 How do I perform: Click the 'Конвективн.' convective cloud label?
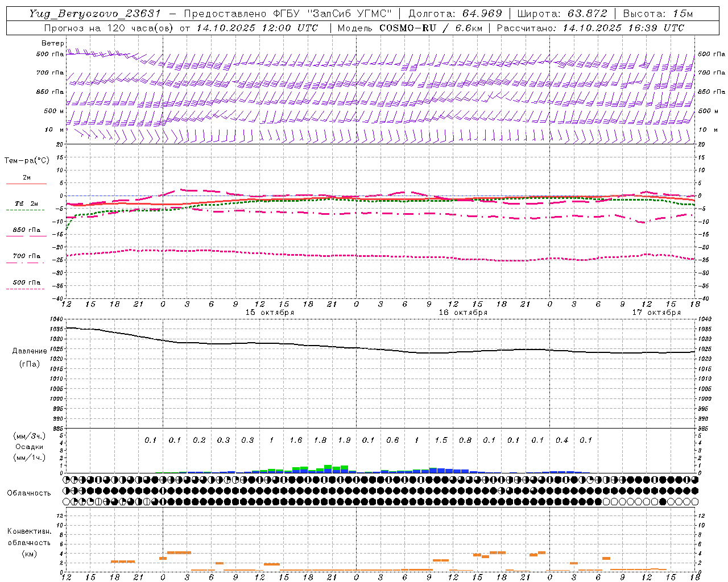click(x=30, y=531)
